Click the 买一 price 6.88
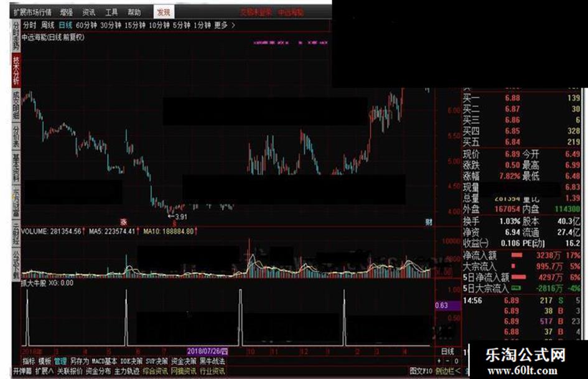The width and height of the screenshot is (588, 379). (x=512, y=98)
